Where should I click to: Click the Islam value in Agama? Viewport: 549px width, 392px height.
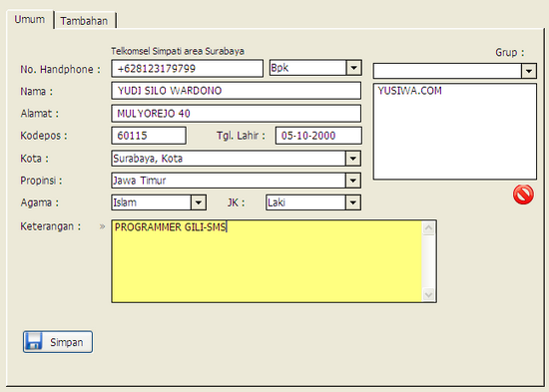tap(125, 202)
